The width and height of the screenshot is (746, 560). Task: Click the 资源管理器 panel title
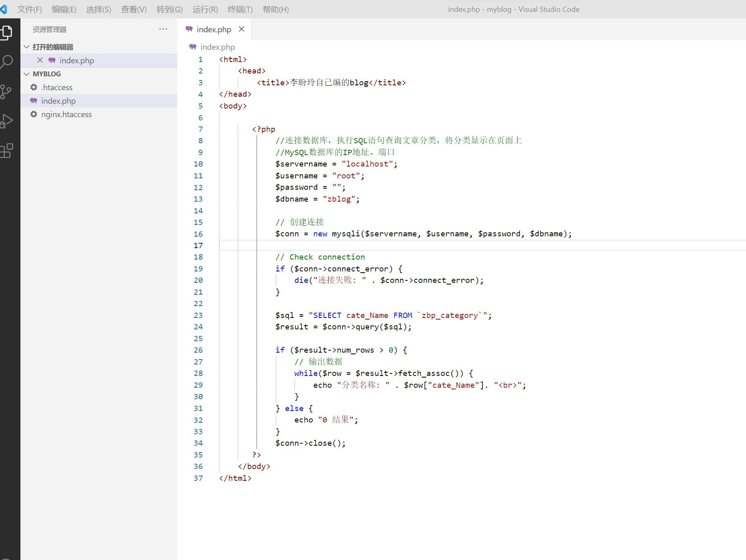[x=49, y=29]
